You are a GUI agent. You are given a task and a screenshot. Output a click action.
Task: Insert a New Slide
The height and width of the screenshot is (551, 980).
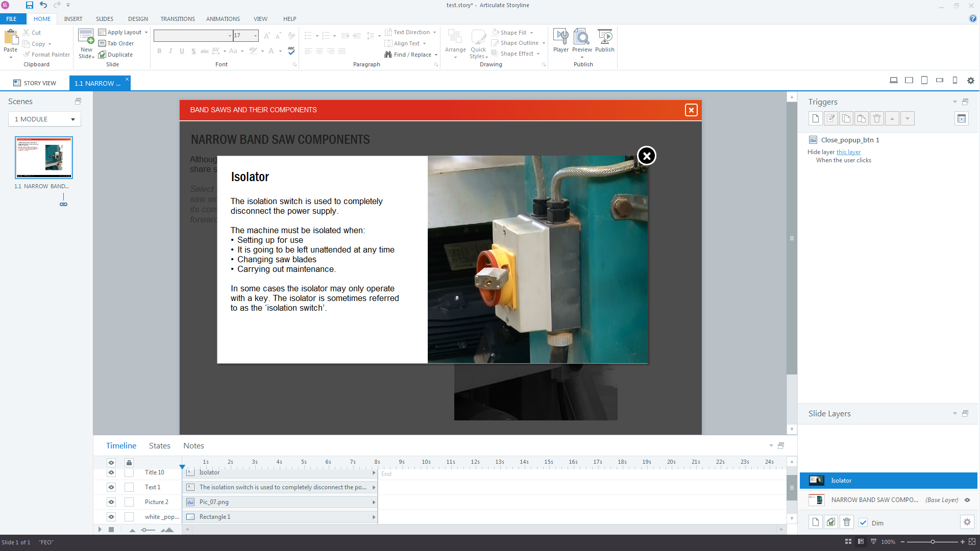[86, 43]
